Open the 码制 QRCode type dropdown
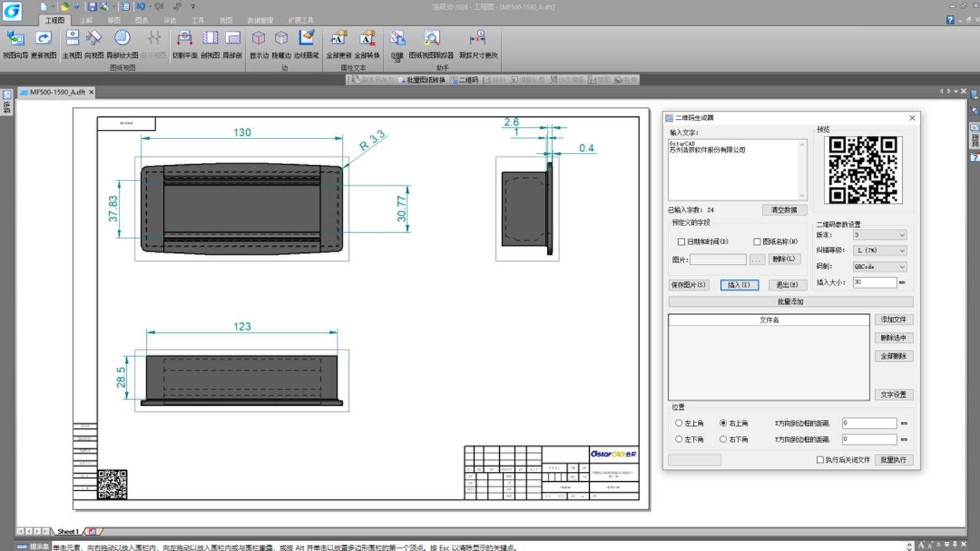The image size is (980, 551). click(880, 267)
